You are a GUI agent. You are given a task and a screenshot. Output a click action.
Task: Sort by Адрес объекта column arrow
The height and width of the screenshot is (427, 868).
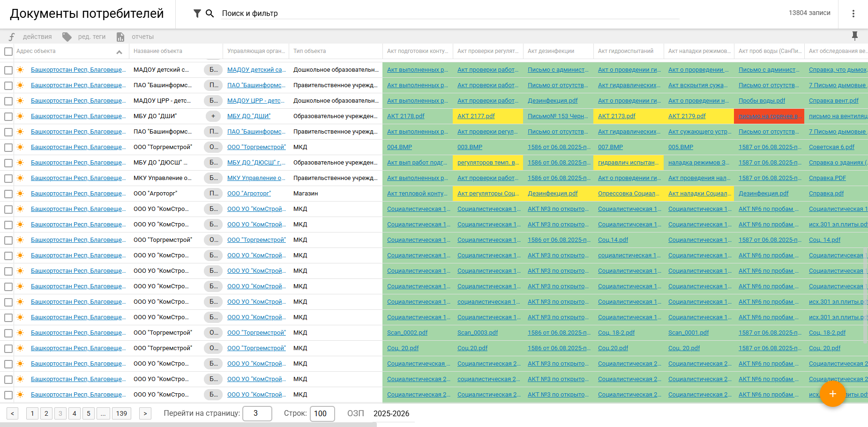coord(119,52)
